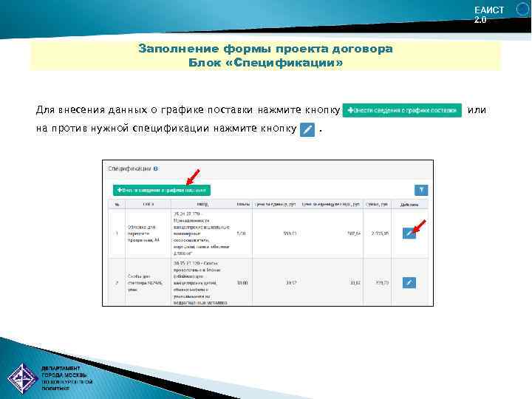Viewport: 532px width, 399px height.
Task: Click the row number 1 cell
Action: point(117,233)
